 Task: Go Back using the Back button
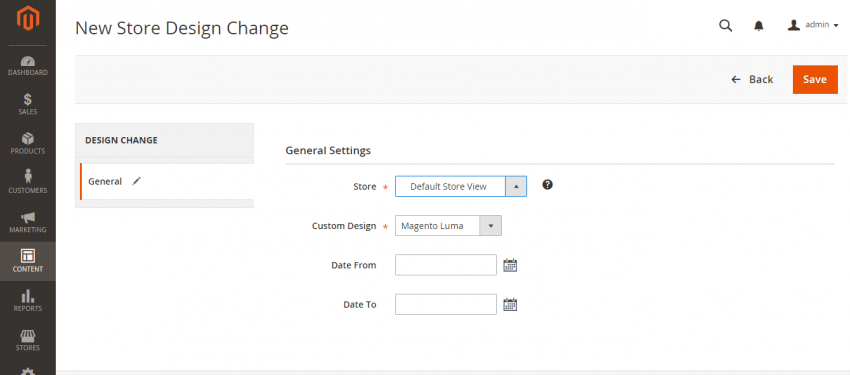point(752,80)
